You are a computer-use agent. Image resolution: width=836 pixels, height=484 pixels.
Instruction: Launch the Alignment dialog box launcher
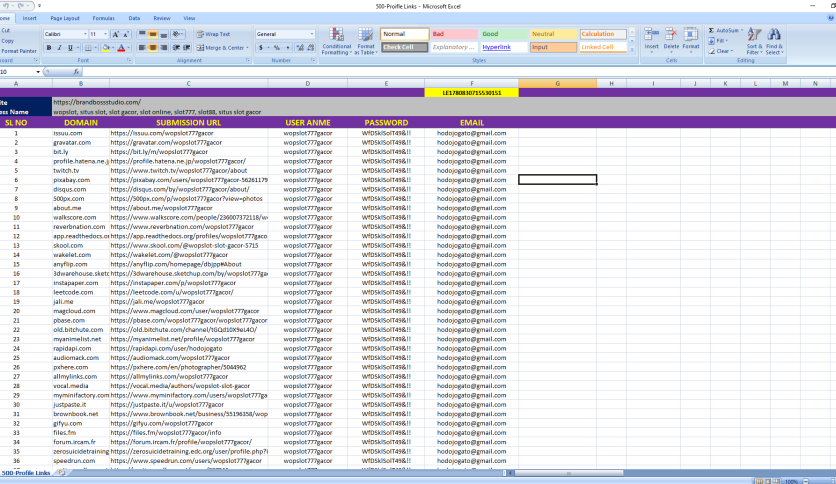(x=248, y=61)
